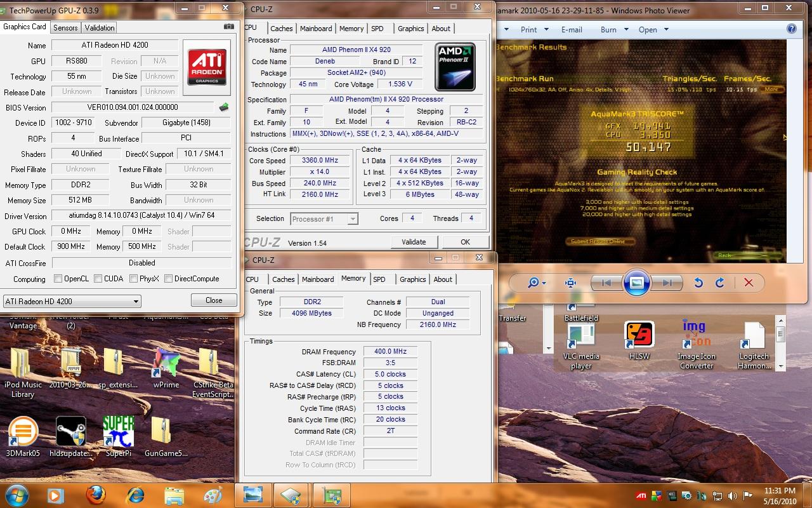812x508 pixels.
Task: Click the Validate button in CPU-Z
Action: (x=414, y=242)
